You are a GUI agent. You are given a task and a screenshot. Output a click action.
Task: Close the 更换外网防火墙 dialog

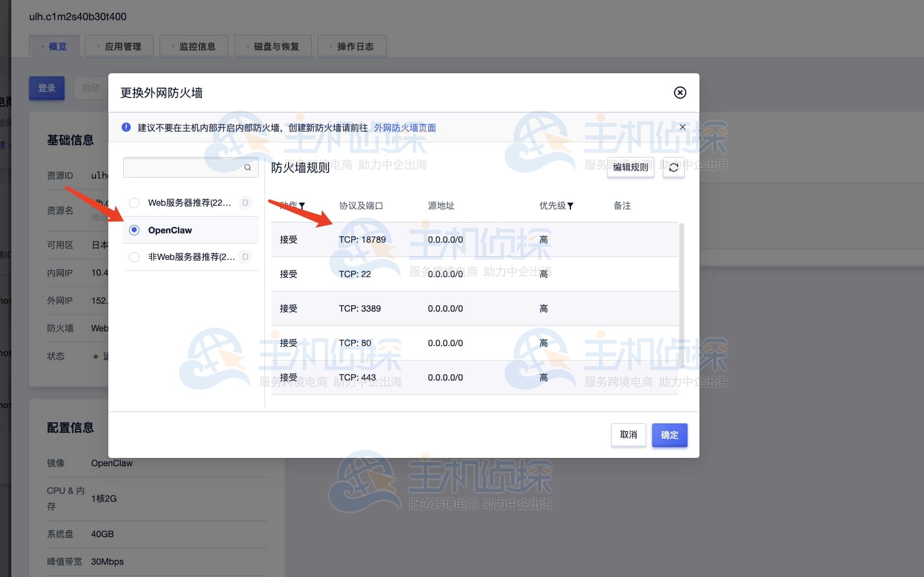click(x=680, y=93)
